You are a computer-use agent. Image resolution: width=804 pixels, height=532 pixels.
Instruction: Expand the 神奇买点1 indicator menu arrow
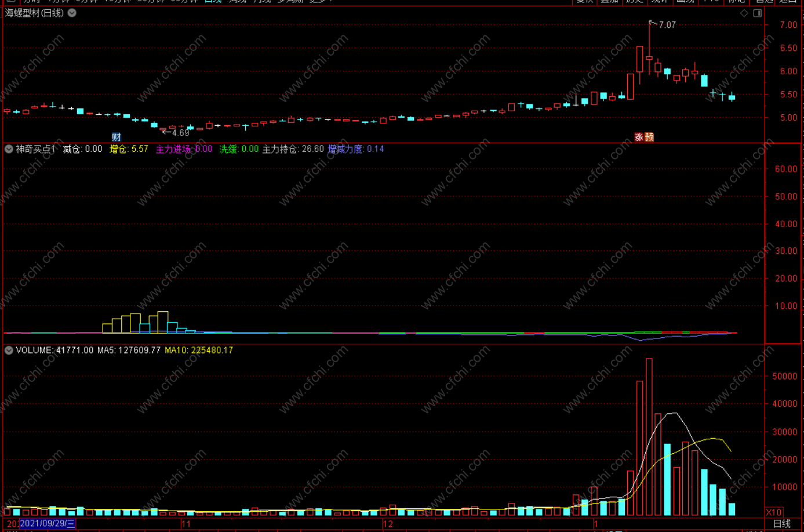[9, 149]
